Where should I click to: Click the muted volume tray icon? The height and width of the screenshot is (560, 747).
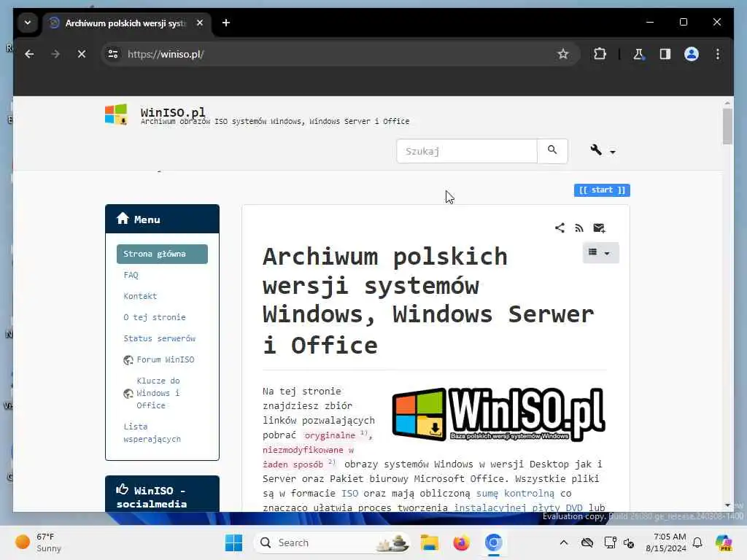[x=629, y=542]
